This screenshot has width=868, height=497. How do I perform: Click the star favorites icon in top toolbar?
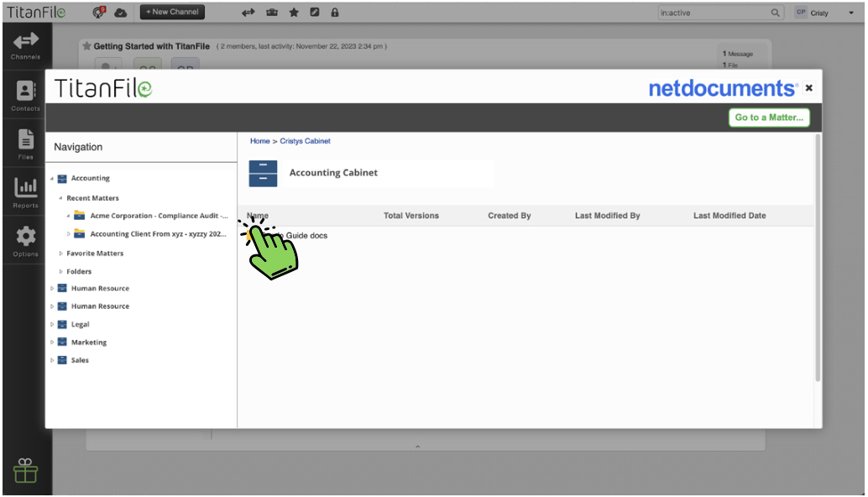coord(294,13)
